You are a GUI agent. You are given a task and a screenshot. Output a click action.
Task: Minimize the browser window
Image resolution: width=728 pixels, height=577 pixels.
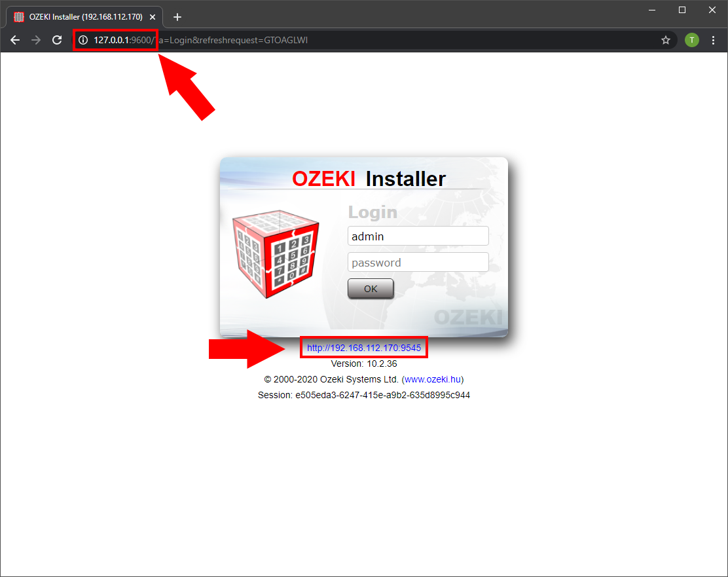[652, 10]
